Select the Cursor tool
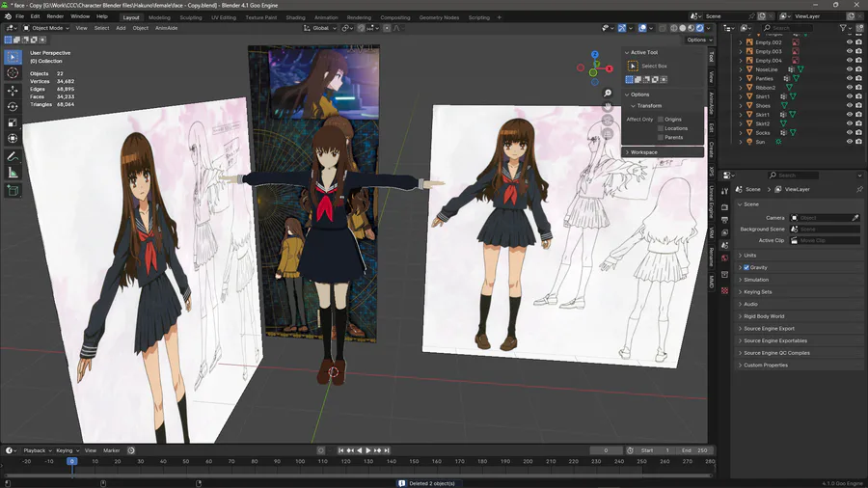The width and height of the screenshot is (868, 488). tap(13, 73)
